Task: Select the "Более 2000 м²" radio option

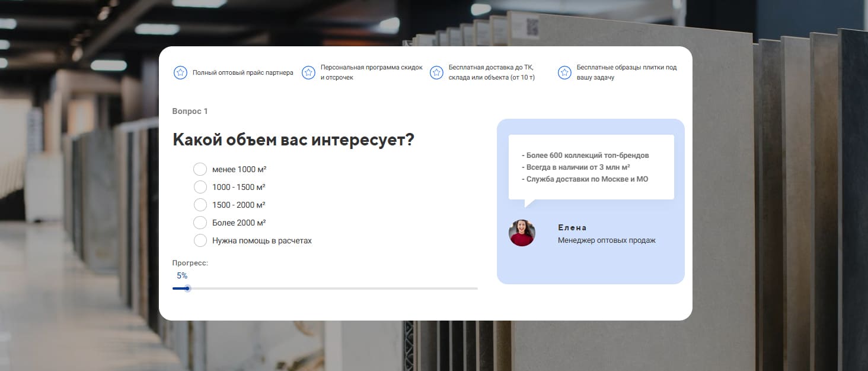Action: 200,223
